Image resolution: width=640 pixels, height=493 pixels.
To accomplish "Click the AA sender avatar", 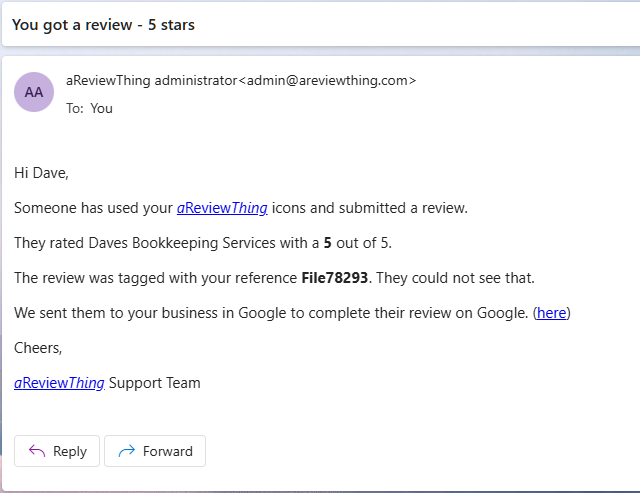I will [34, 92].
